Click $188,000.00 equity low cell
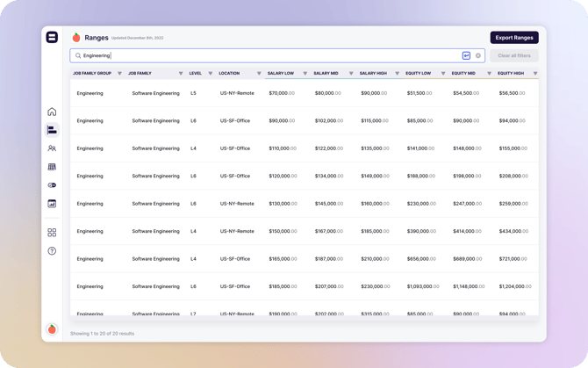The width and height of the screenshot is (588, 368). [421, 176]
